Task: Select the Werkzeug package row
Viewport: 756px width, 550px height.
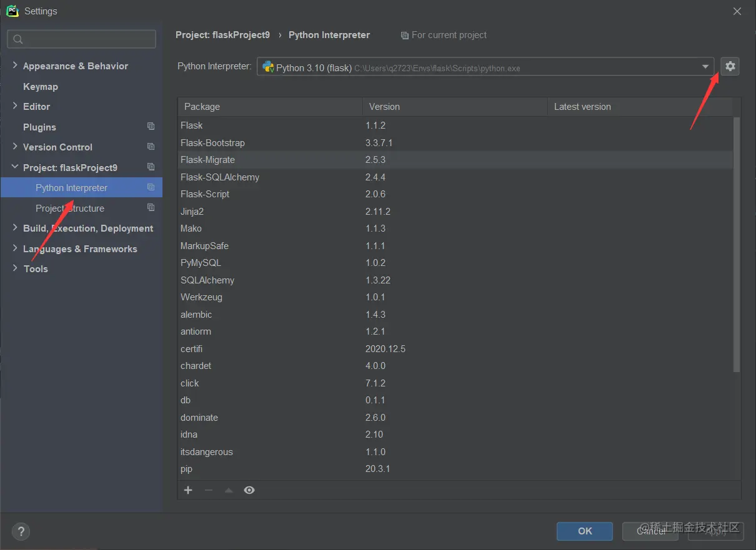Action: click(x=455, y=297)
